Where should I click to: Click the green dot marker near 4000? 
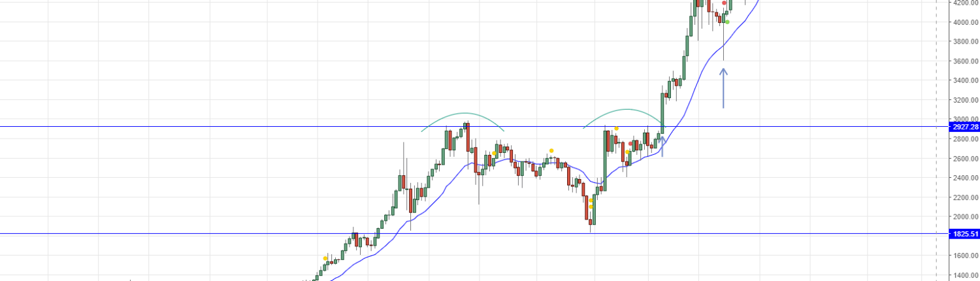pyautogui.click(x=728, y=22)
